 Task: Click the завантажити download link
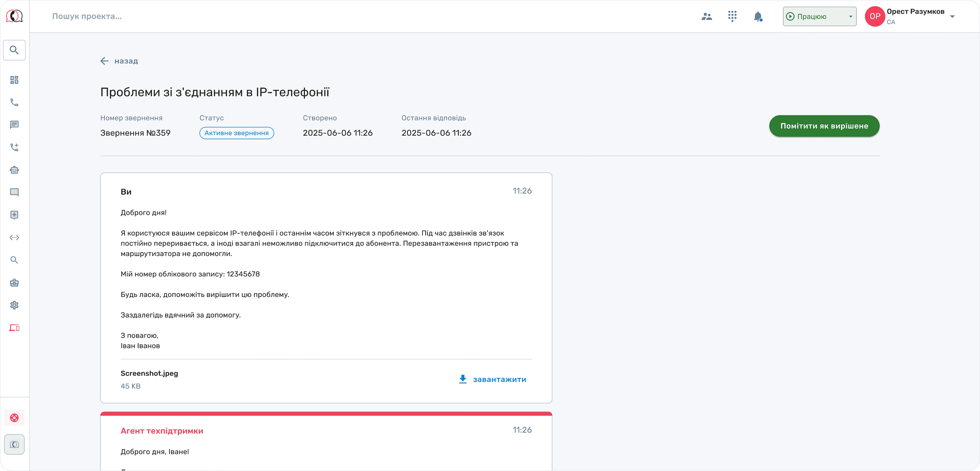[493, 379]
